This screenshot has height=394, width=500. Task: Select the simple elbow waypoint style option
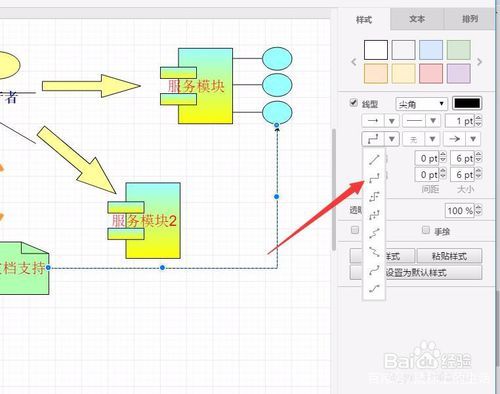(374, 197)
